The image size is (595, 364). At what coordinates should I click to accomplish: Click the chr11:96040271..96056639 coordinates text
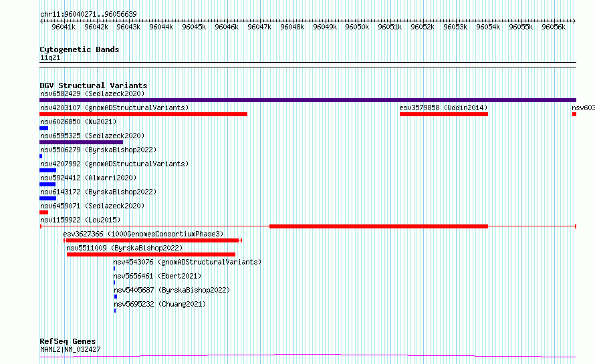(x=88, y=14)
